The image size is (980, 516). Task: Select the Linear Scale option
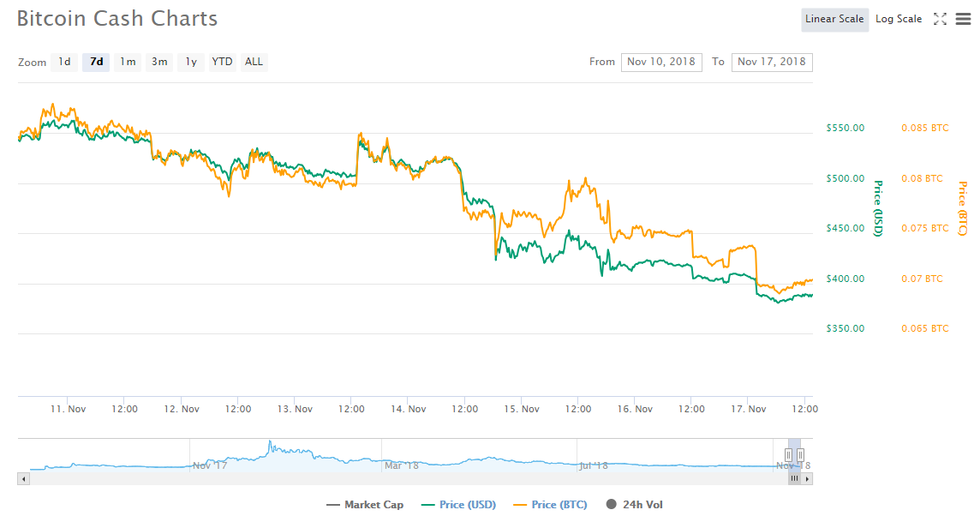tap(834, 19)
